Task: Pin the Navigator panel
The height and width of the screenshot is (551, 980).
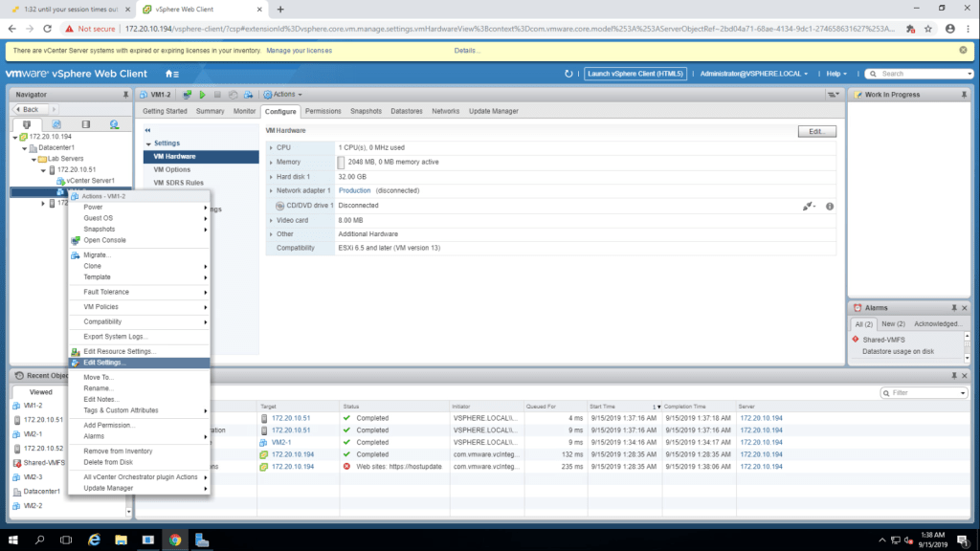Action: 125,95
